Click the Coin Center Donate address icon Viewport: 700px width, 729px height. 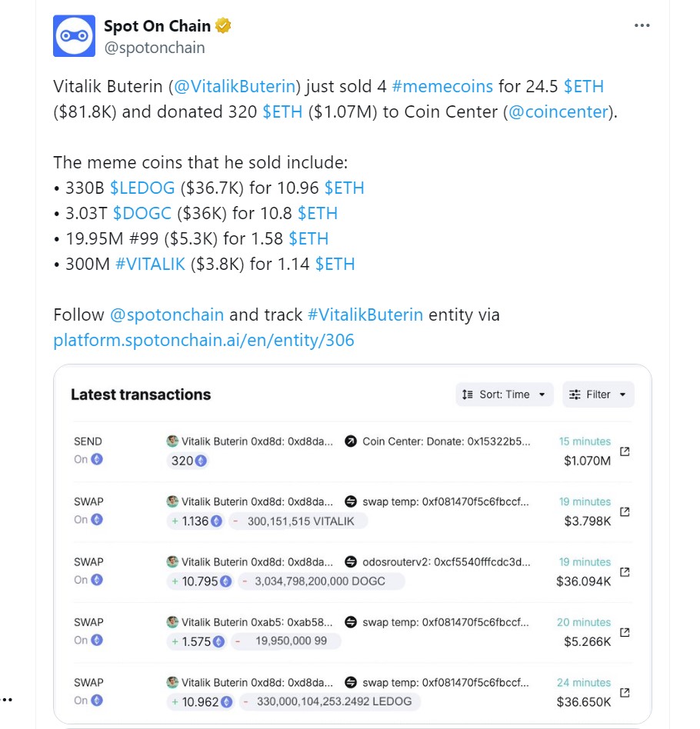tap(351, 441)
